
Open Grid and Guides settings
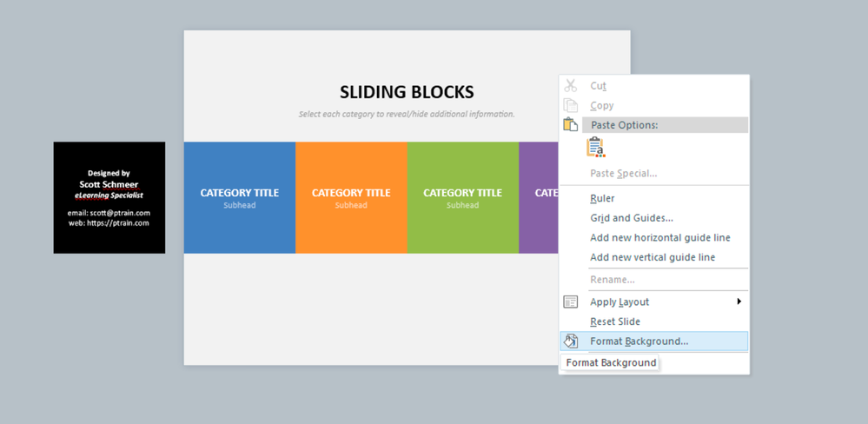click(x=631, y=218)
